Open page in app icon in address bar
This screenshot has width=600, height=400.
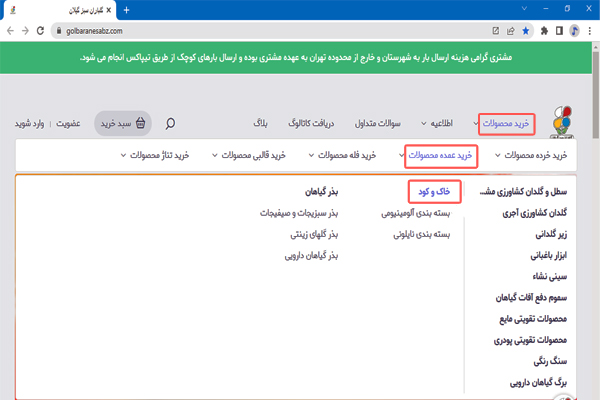tap(496, 31)
